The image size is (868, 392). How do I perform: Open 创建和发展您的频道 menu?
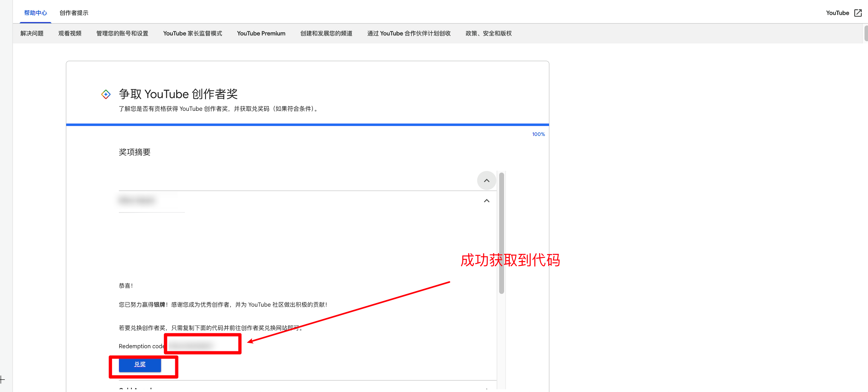(x=326, y=34)
